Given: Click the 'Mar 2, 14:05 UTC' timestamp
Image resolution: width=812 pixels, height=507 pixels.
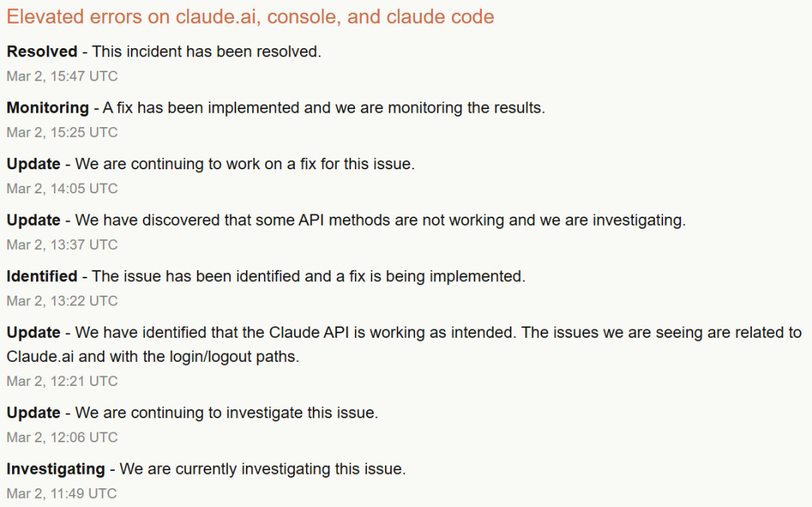Looking at the screenshot, I should (62, 188).
